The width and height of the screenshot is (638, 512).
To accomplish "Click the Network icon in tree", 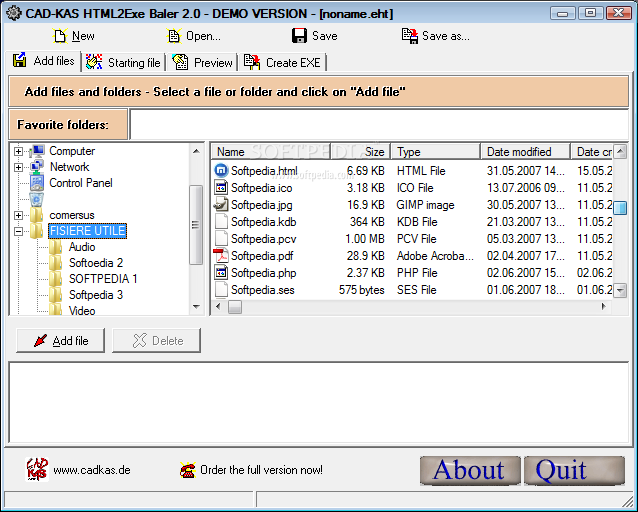I will click(37, 167).
